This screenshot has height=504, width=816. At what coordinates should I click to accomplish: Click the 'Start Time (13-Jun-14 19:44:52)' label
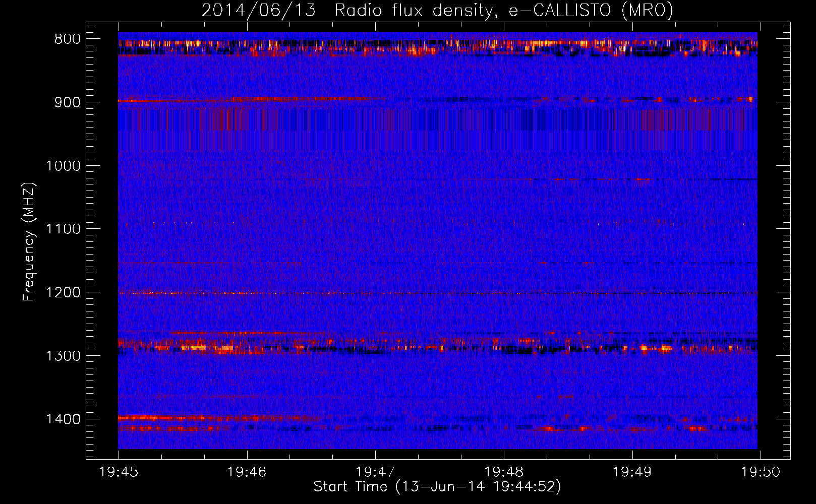(437, 487)
